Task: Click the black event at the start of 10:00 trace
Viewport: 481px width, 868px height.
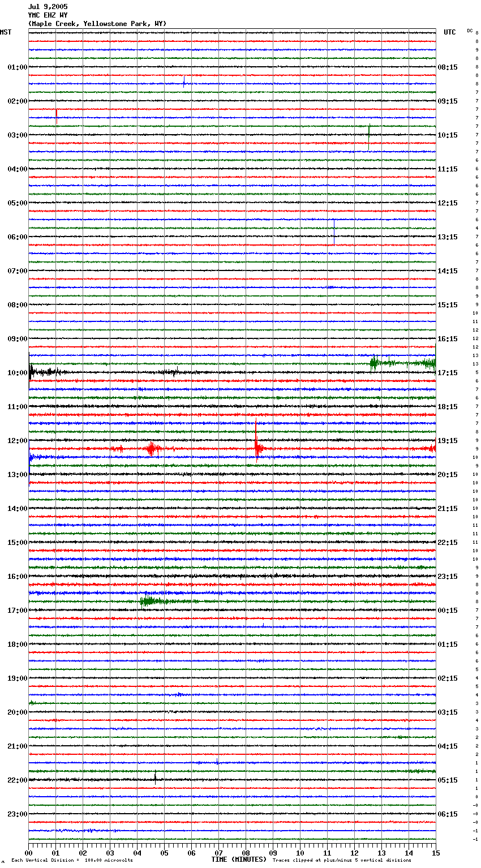Action: click(x=33, y=372)
